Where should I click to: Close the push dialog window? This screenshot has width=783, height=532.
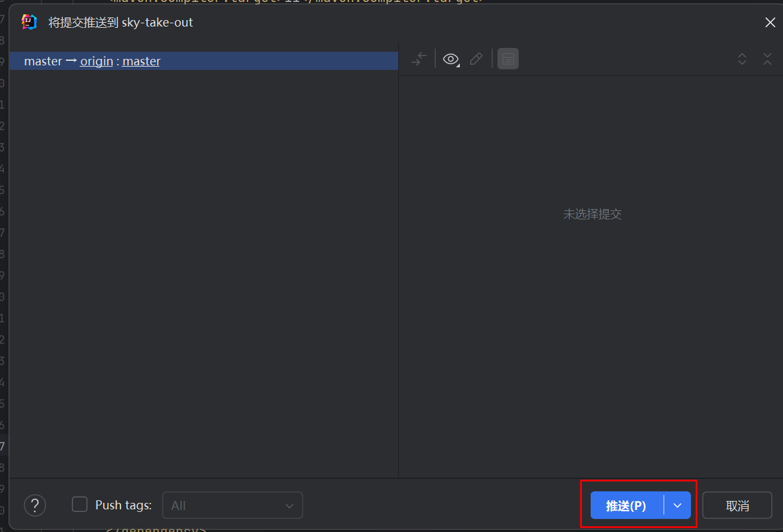(x=770, y=22)
